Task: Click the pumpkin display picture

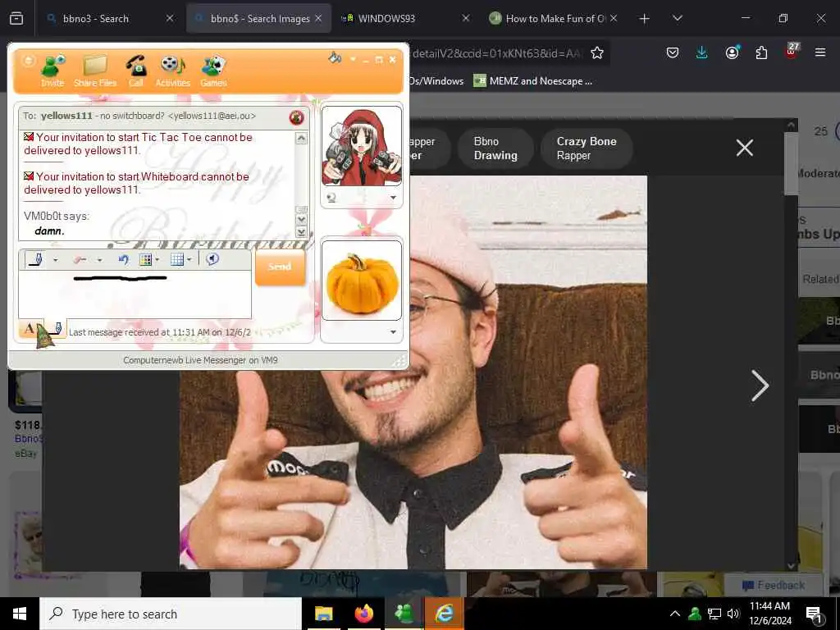Action: pyautogui.click(x=362, y=281)
